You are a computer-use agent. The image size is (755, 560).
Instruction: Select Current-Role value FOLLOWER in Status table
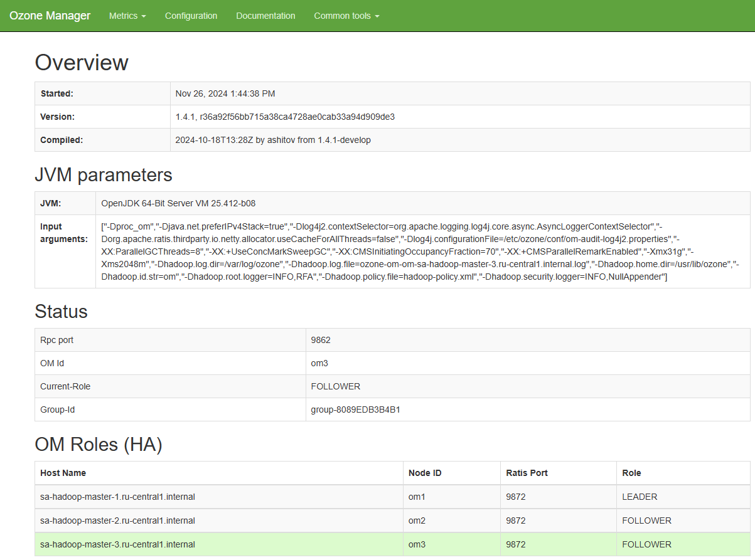pos(336,386)
